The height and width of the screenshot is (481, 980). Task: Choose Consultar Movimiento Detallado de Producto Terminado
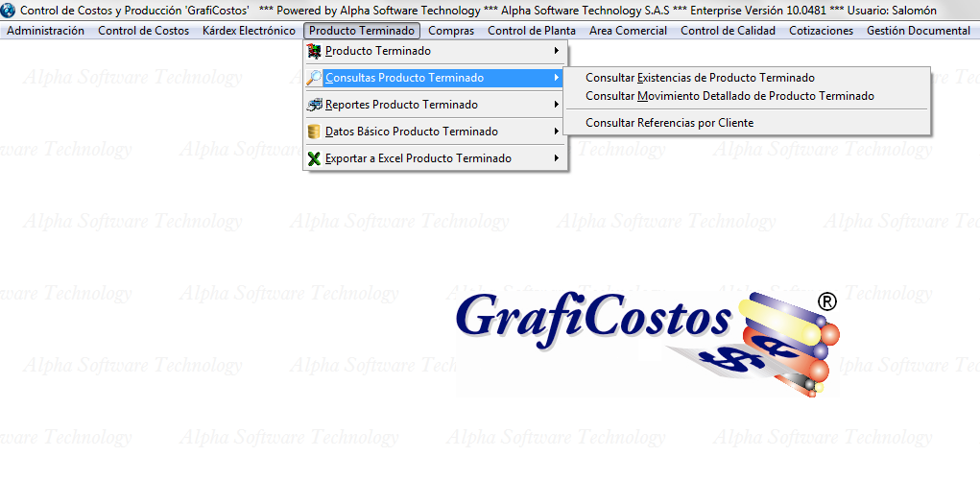tap(729, 96)
